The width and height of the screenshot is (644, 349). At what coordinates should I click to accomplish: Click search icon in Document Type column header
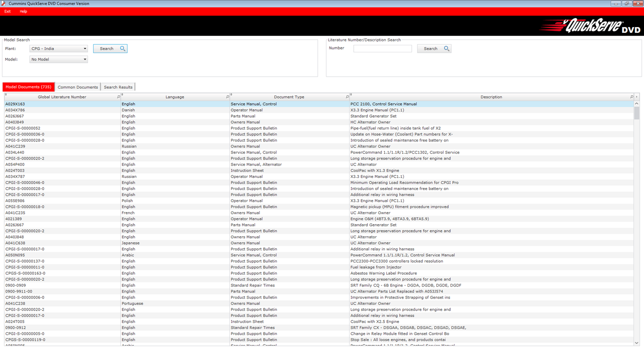(347, 97)
